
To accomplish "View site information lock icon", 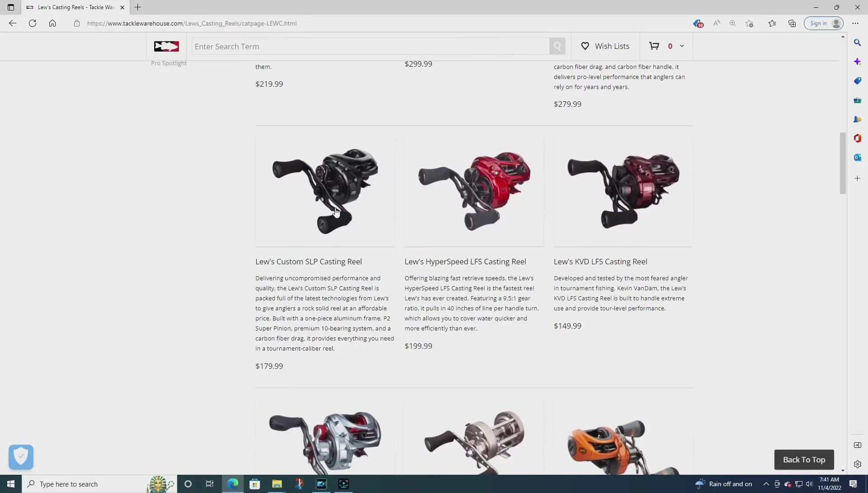I will click(77, 23).
